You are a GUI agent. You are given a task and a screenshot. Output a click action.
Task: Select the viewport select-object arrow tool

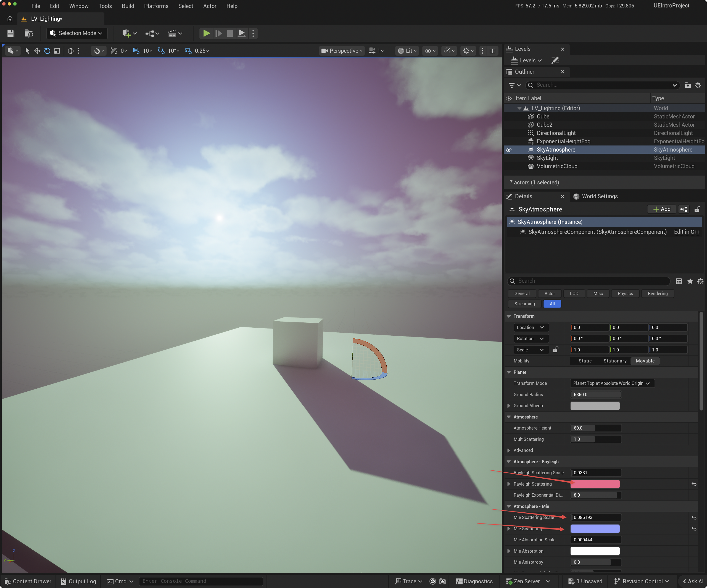[x=27, y=51]
